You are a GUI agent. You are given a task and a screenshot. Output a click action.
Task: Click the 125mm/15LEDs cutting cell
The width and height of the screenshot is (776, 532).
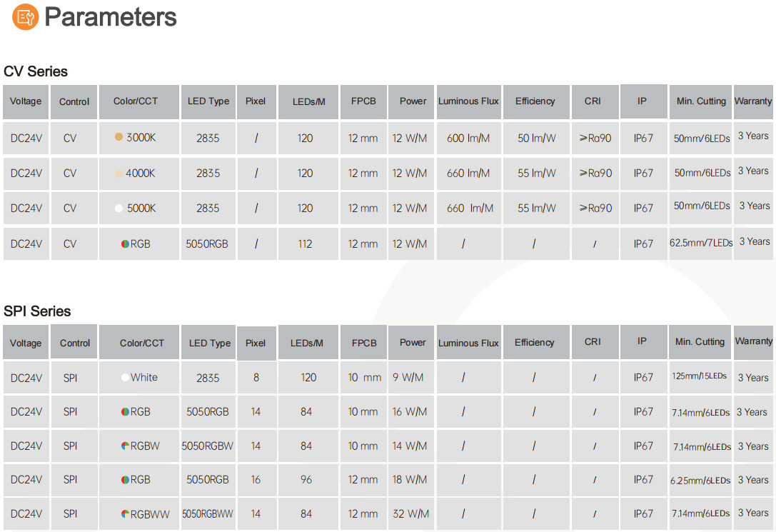pos(700,376)
